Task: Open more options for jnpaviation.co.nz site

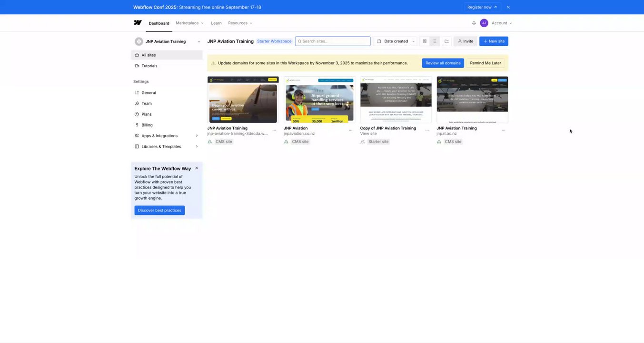Action: point(351,130)
